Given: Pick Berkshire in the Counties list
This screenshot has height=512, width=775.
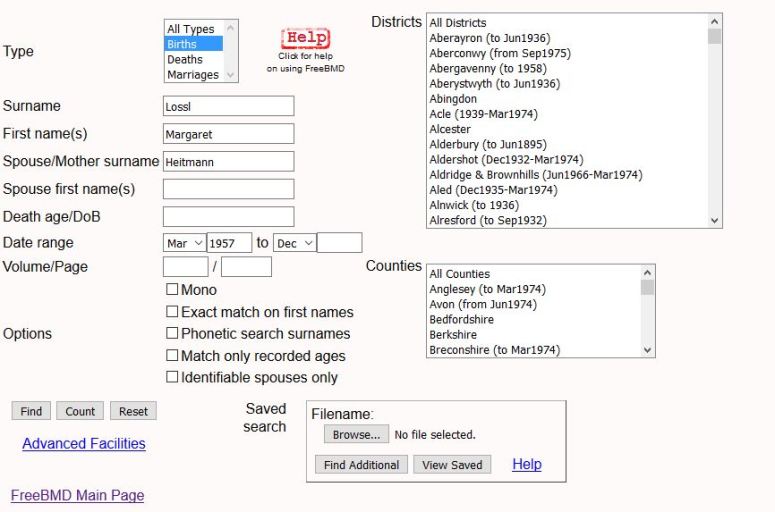Looking at the screenshot, I should [x=453, y=335].
